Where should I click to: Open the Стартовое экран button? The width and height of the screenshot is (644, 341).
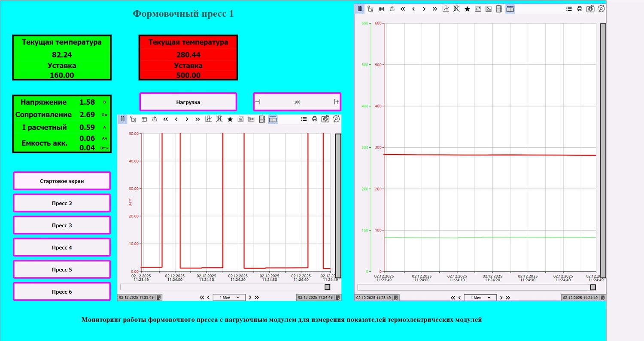point(62,181)
